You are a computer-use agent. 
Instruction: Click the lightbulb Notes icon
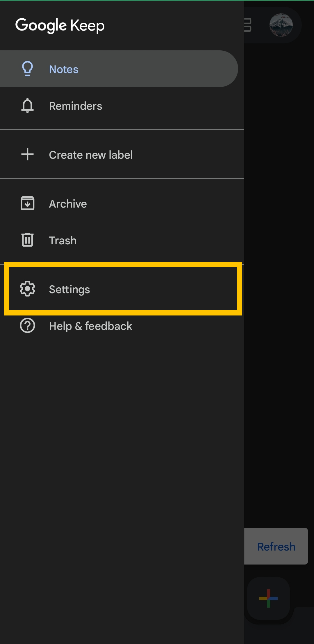click(x=28, y=69)
